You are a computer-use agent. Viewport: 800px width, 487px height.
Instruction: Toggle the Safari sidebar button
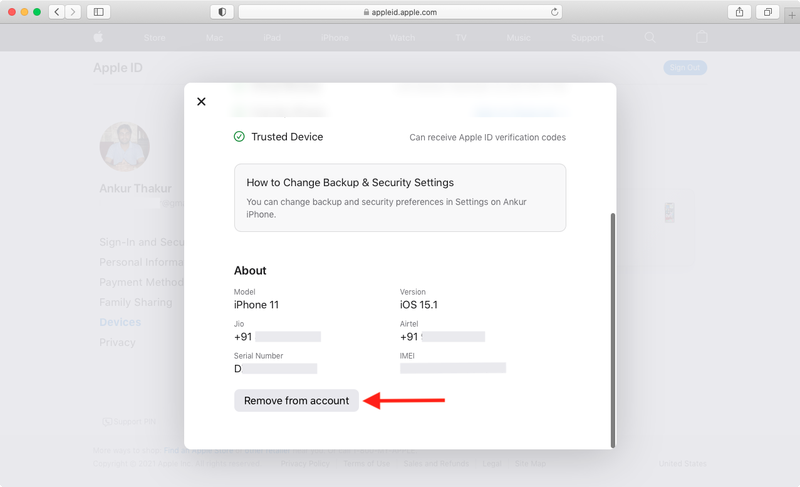[98, 12]
